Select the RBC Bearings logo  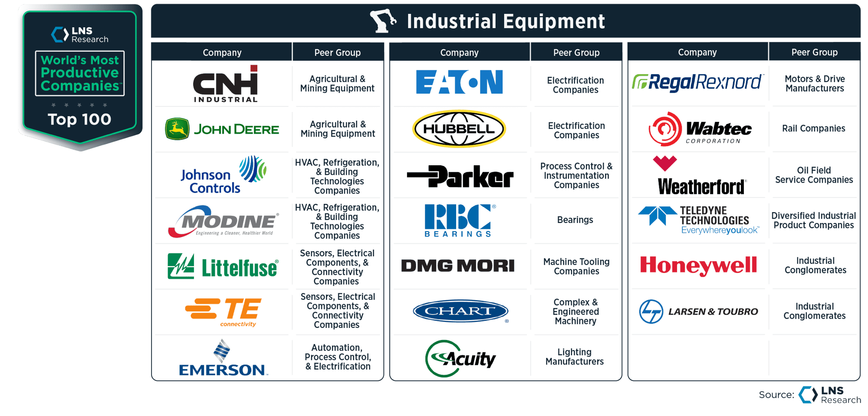point(459,220)
